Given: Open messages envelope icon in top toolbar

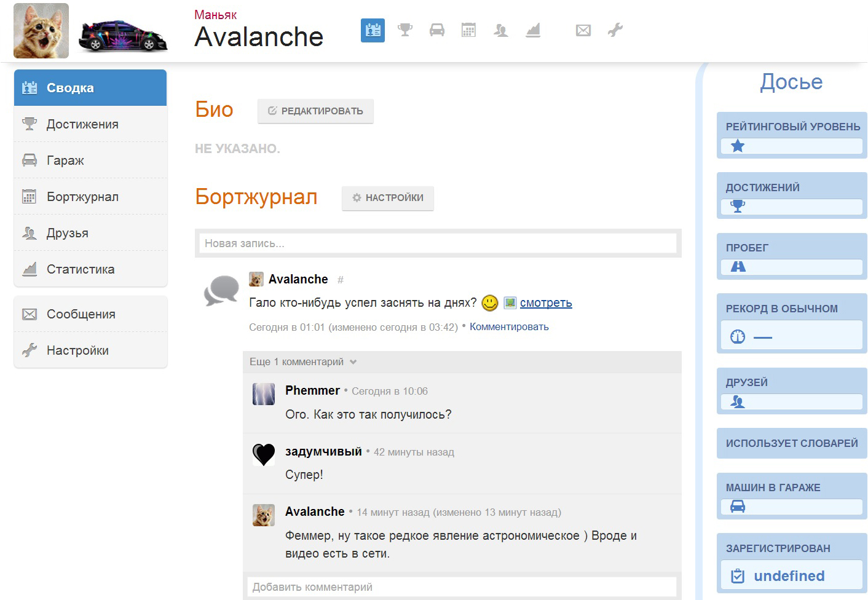Looking at the screenshot, I should click(x=583, y=30).
